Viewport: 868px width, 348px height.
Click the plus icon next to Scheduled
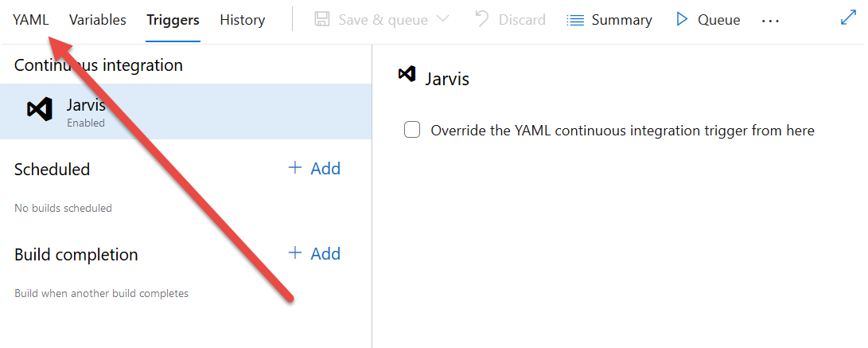click(x=295, y=167)
